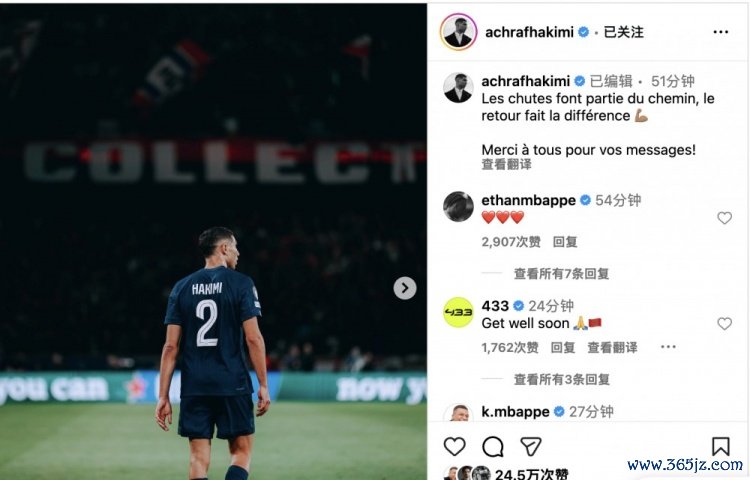Open achrafhakimi's profile avatar in header
The image size is (750, 480).
tap(458, 32)
